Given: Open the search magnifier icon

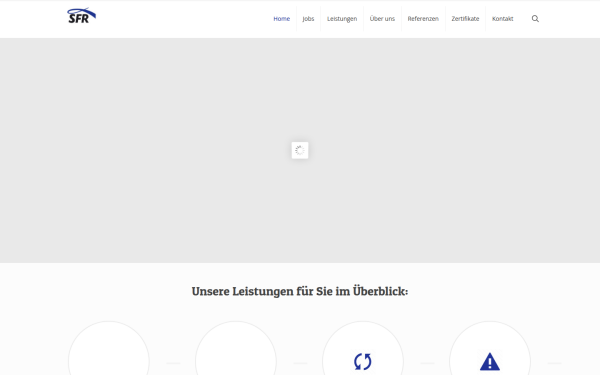Looking at the screenshot, I should tap(535, 19).
